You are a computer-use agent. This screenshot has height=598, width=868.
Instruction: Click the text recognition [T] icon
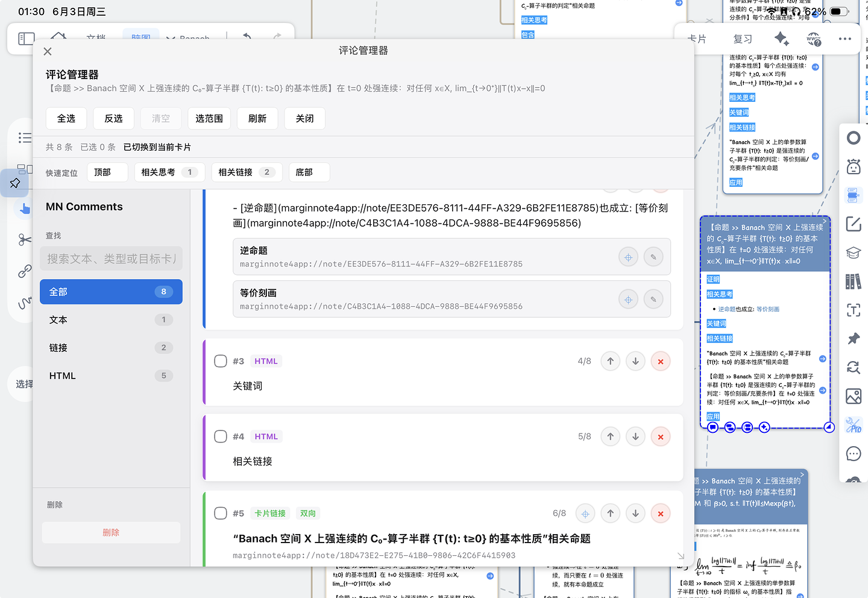(854, 310)
